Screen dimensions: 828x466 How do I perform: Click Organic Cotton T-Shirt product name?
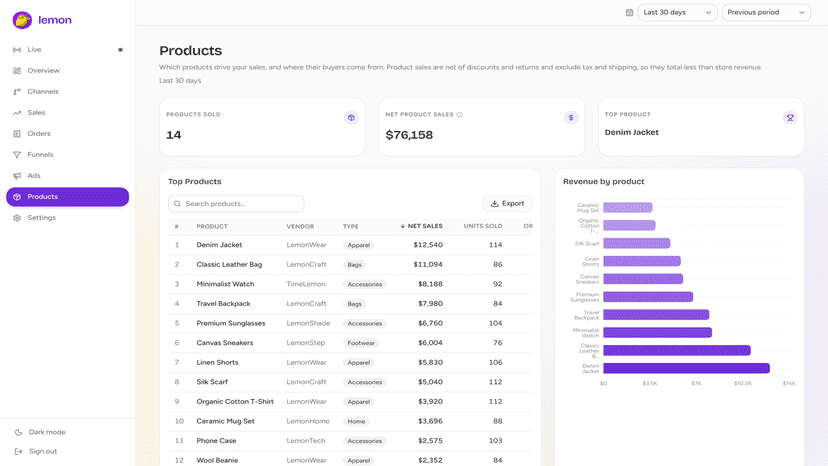tap(235, 402)
